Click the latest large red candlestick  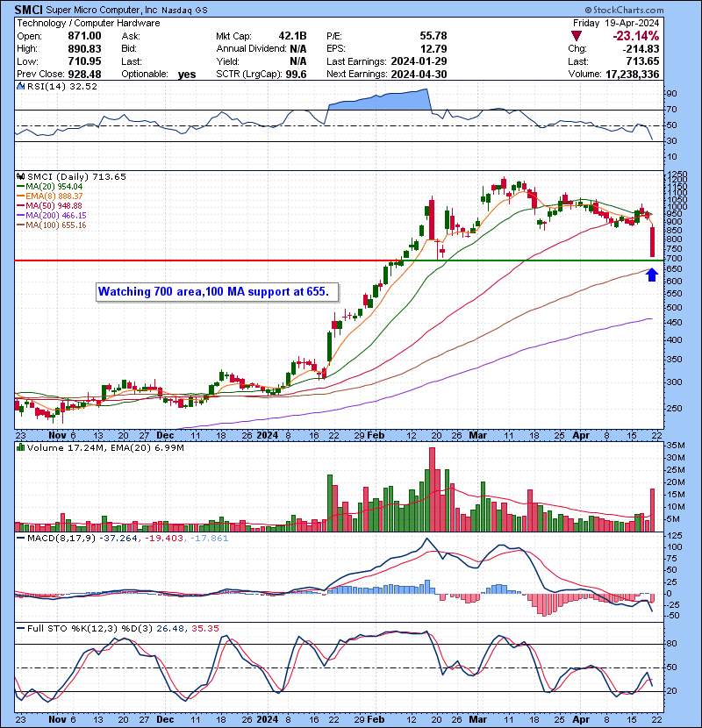(652, 241)
